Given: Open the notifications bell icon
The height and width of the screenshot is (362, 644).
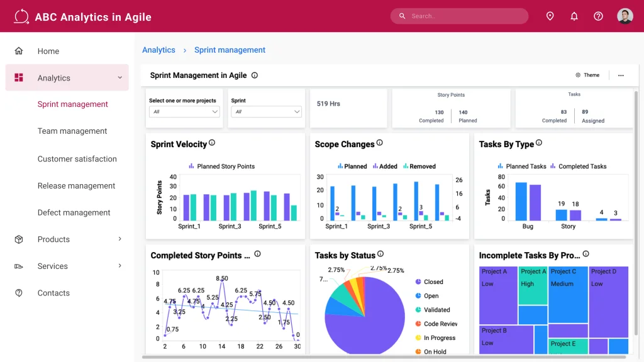Looking at the screenshot, I should 574,16.
